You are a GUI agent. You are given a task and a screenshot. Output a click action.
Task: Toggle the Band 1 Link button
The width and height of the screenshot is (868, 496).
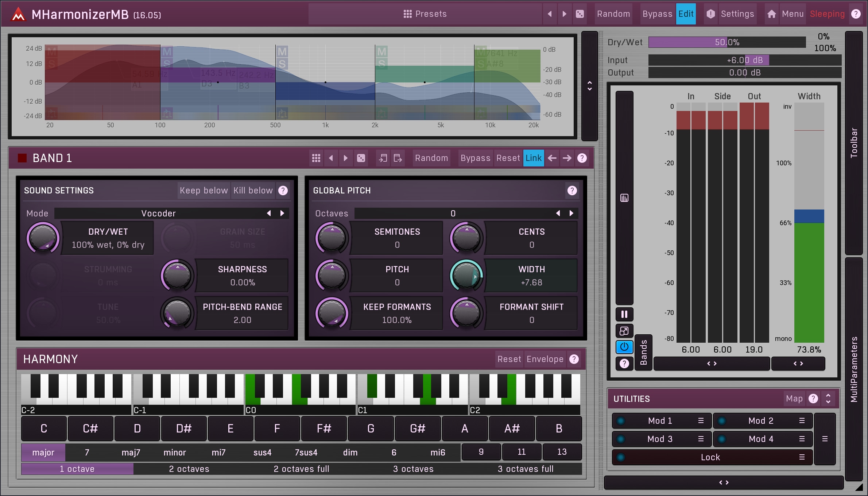(x=534, y=158)
